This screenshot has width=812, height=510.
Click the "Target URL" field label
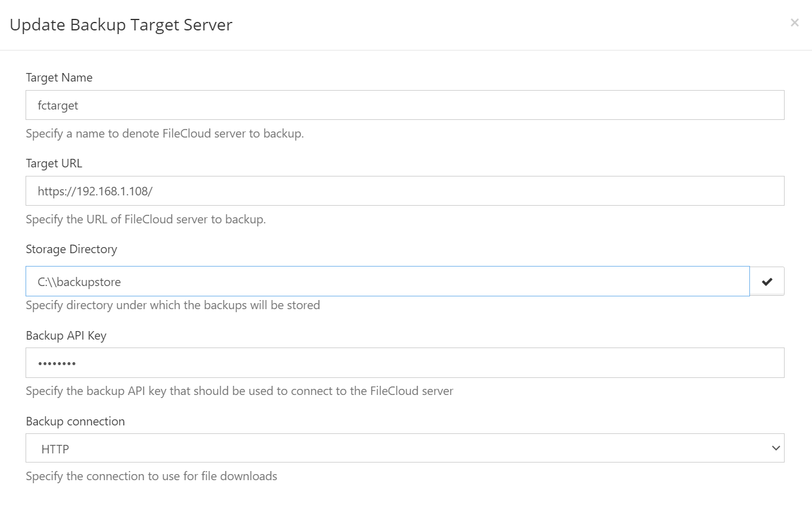tap(54, 163)
